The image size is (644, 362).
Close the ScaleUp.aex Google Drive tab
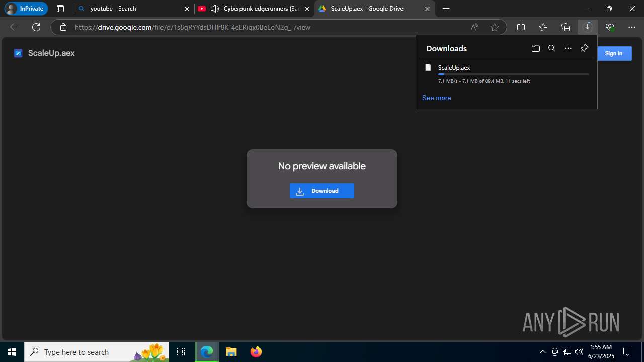pyautogui.click(x=427, y=9)
